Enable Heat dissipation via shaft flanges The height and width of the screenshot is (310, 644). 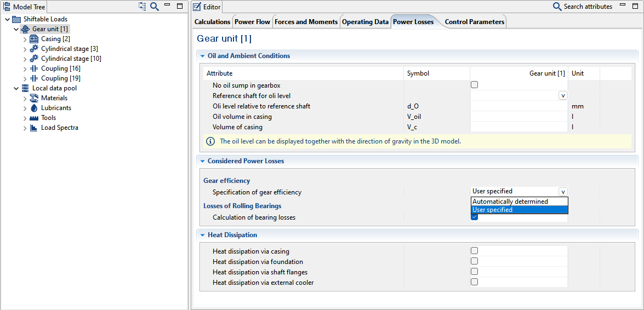(475, 272)
